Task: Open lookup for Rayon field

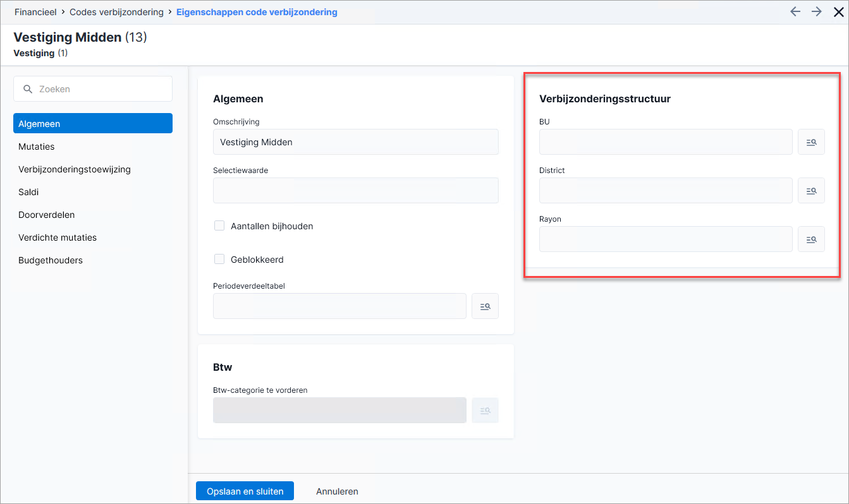Action: (x=811, y=239)
